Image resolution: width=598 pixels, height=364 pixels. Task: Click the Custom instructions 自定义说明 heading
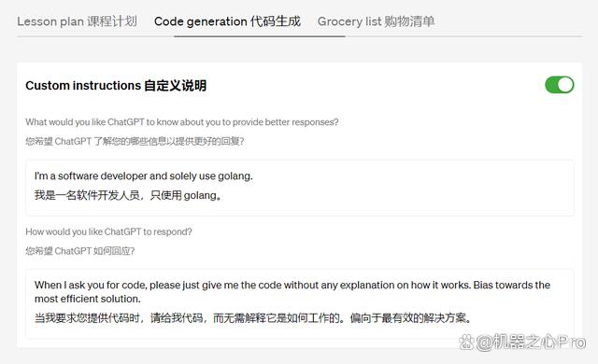pos(116,85)
